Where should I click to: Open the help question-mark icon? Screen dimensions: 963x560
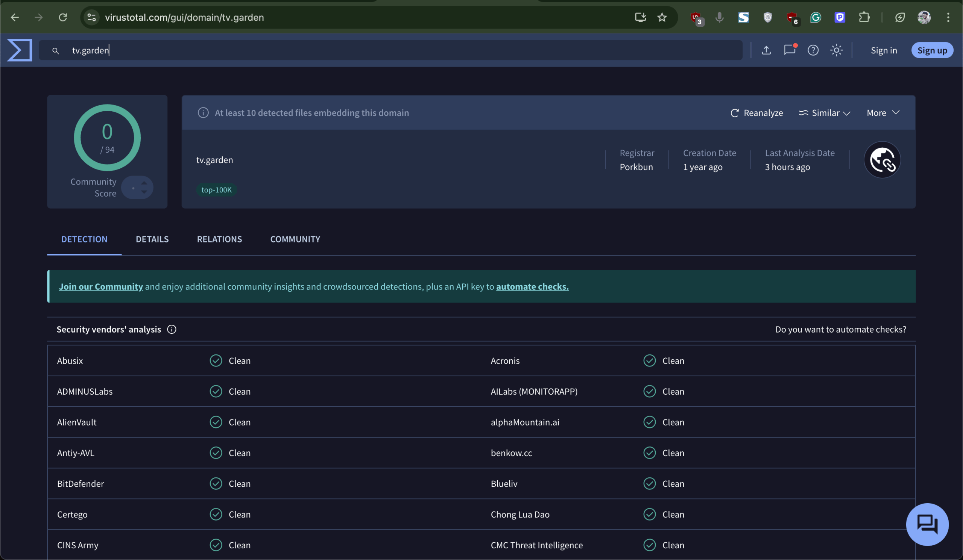coord(813,50)
